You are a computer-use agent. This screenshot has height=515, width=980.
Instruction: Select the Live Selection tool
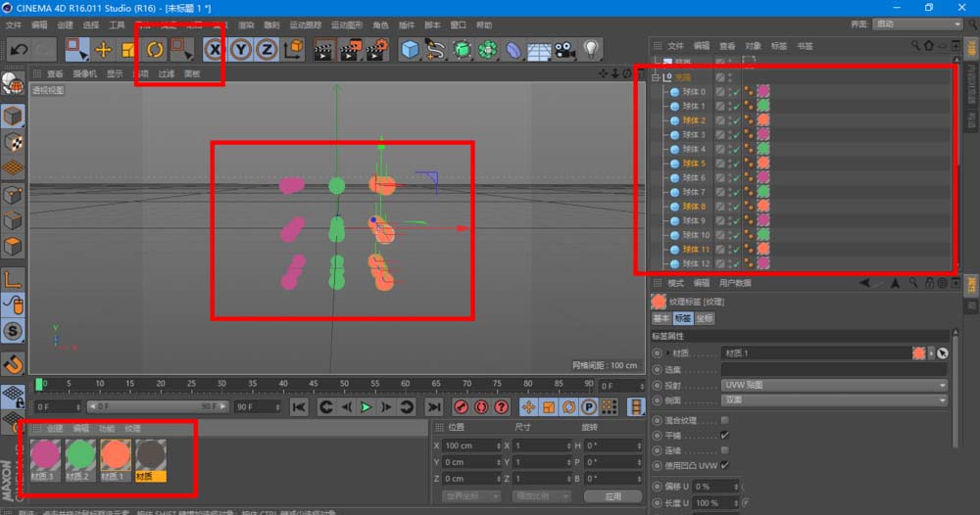pos(76,49)
